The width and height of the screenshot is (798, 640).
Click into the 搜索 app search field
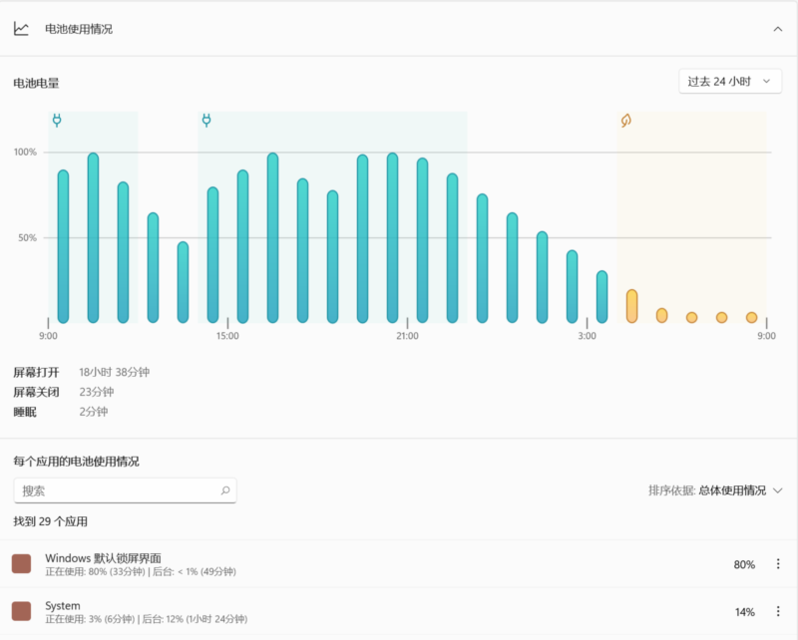(115, 491)
